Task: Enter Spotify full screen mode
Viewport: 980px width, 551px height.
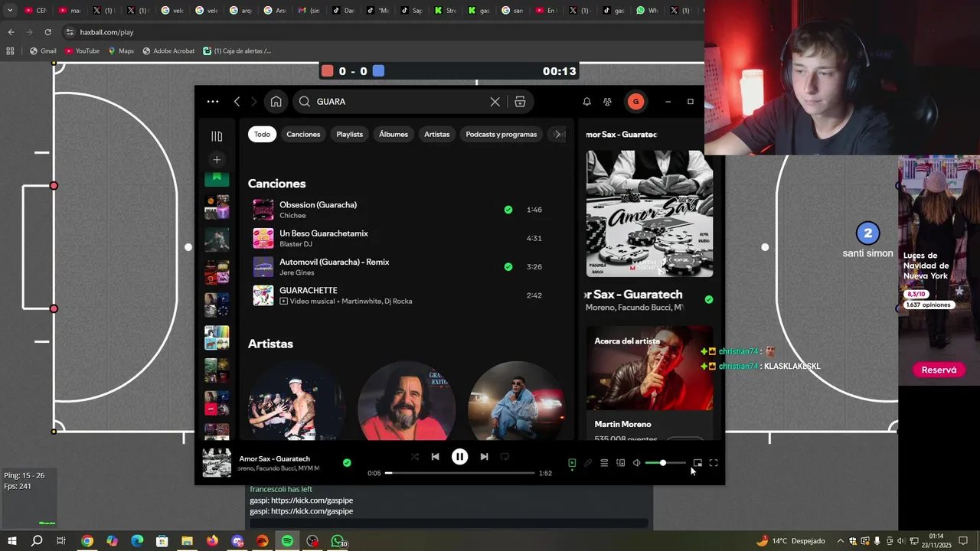Action: (x=714, y=463)
